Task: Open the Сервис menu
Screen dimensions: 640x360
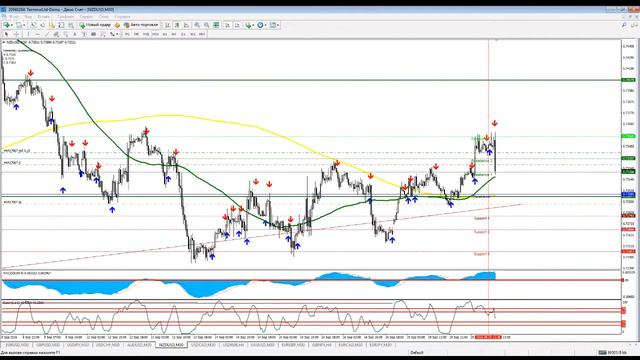Action: (x=86, y=17)
